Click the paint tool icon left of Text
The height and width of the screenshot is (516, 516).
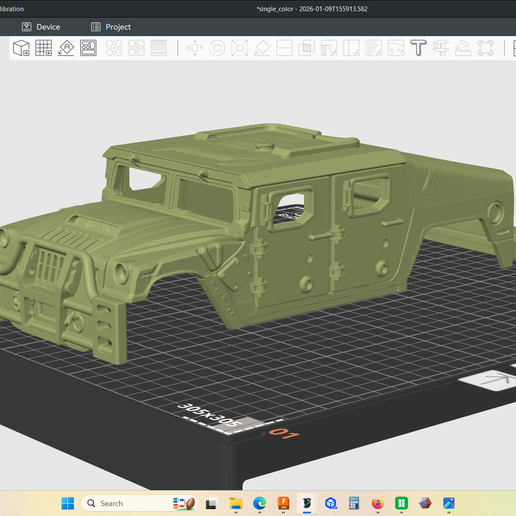(x=396, y=48)
